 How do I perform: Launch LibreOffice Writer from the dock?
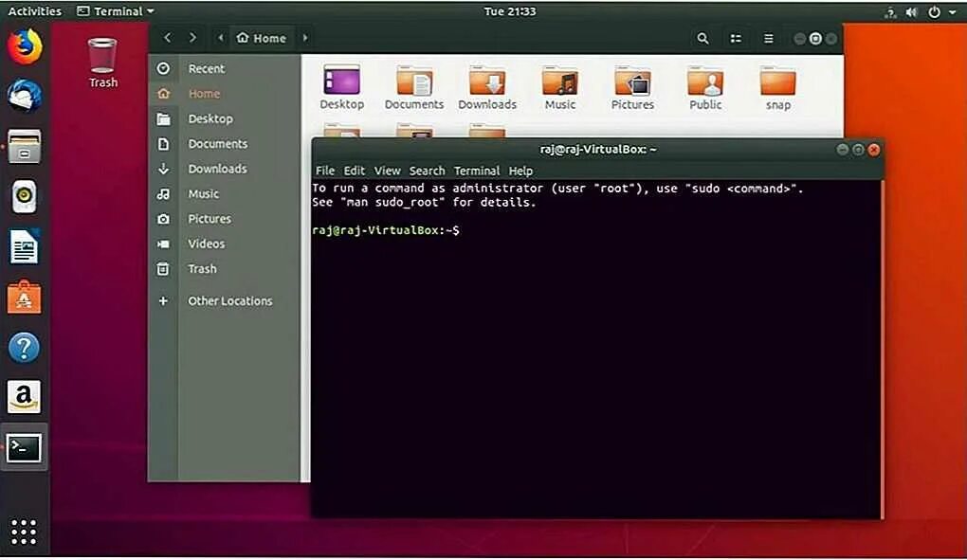[25, 247]
